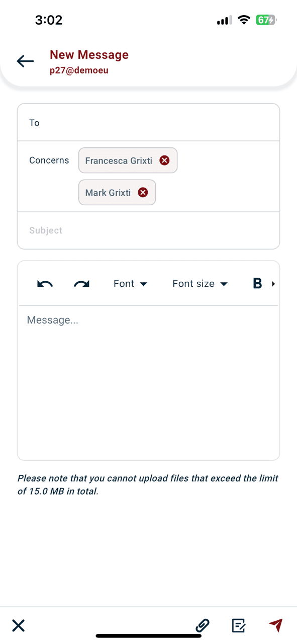297x644 pixels.
Task: Tap the New Message title
Action: 89,55
